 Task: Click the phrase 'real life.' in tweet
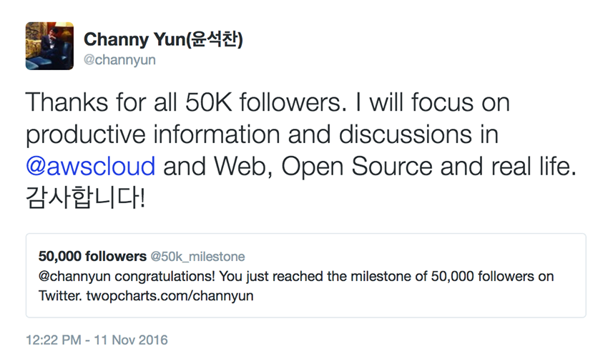point(534,166)
